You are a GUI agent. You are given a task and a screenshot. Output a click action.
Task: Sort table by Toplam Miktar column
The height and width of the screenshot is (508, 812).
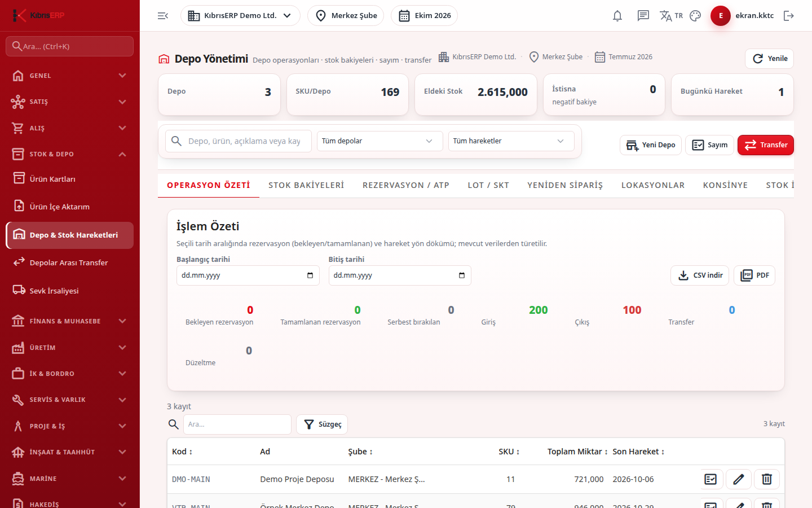point(577,452)
